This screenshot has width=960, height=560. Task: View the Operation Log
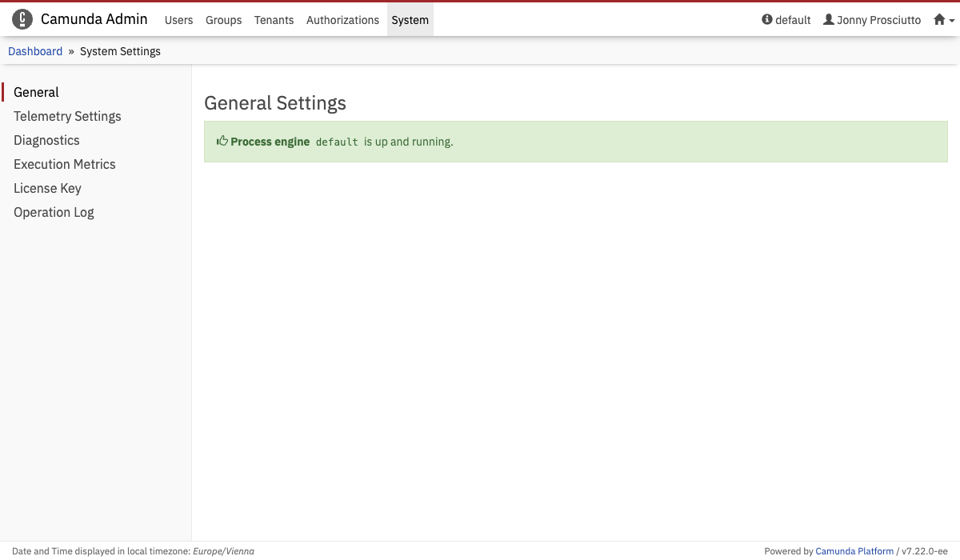click(x=54, y=212)
